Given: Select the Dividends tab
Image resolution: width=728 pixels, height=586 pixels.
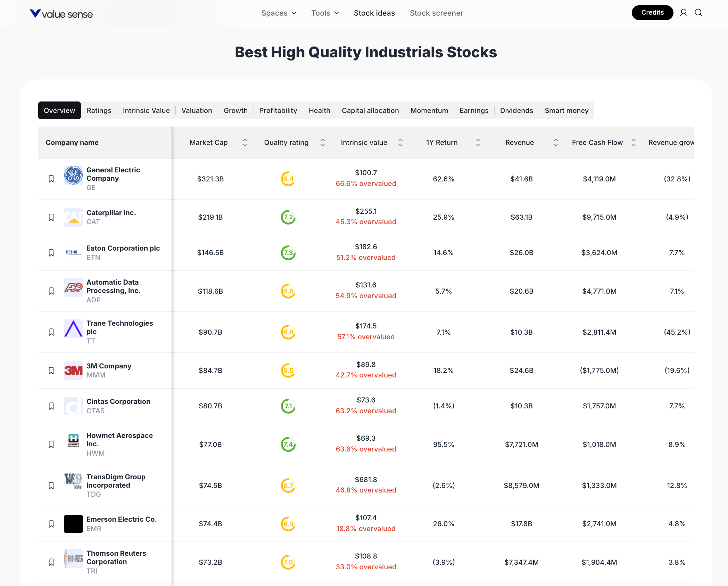Looking at the screenshot, I should (x=516, y=111).
